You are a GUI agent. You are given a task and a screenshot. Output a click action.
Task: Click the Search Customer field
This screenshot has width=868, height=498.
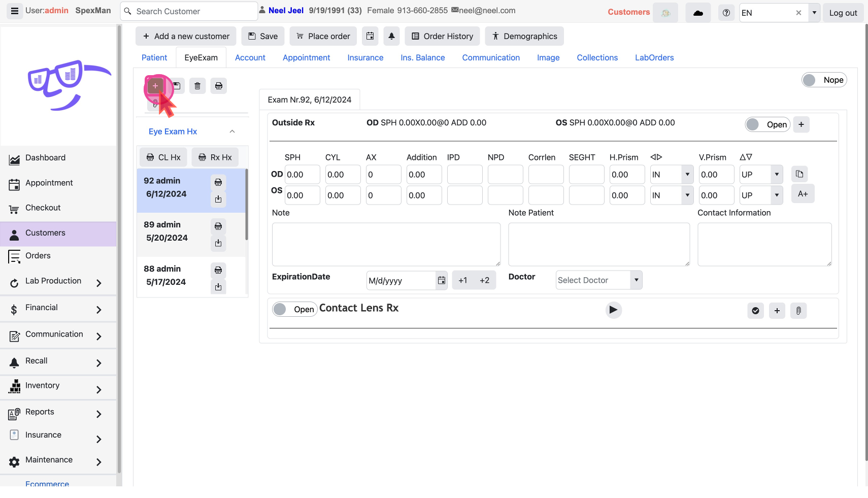coord(193,11)
